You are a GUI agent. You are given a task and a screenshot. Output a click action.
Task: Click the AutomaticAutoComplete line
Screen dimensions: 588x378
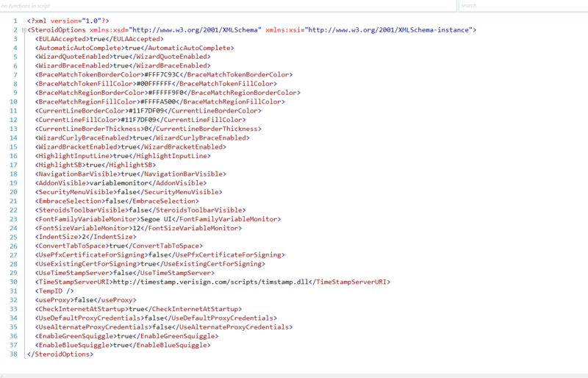pyautogui.click(x=135, y=48)
